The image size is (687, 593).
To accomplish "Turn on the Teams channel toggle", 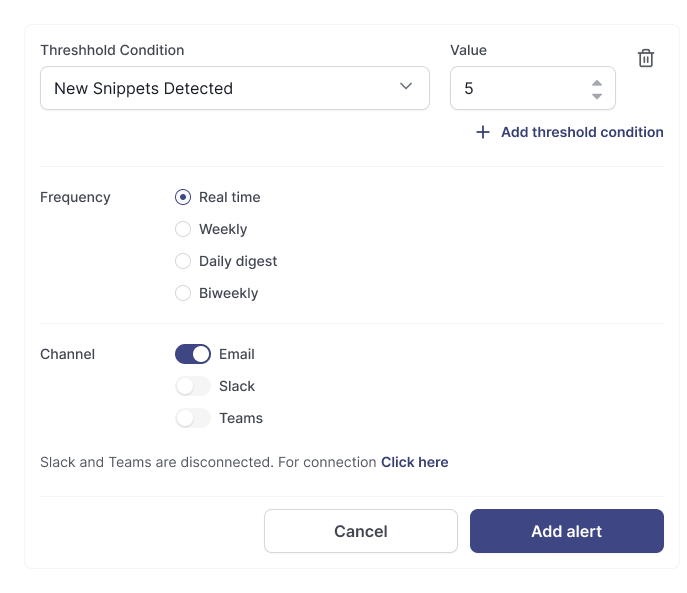I will point(193,418).
